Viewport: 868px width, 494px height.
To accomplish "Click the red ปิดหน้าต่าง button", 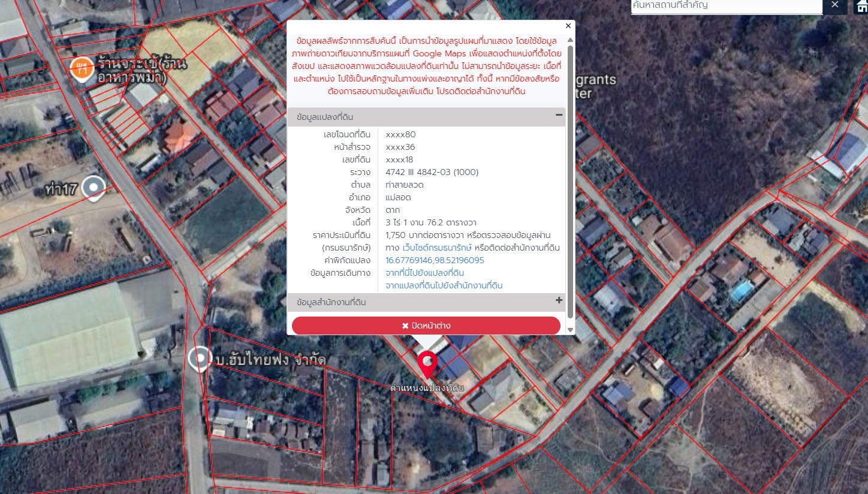I will [426, 326].
